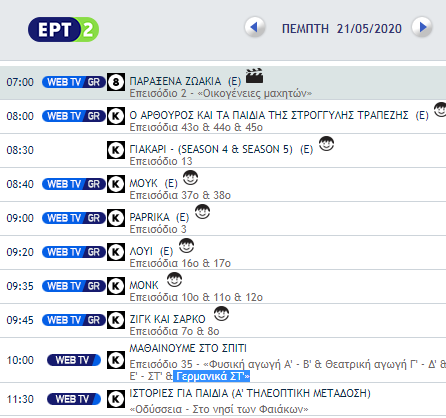Screen dimensions: 446x418
Task: Click K rating icon in 09:00 row
Action: pos(116,218)
